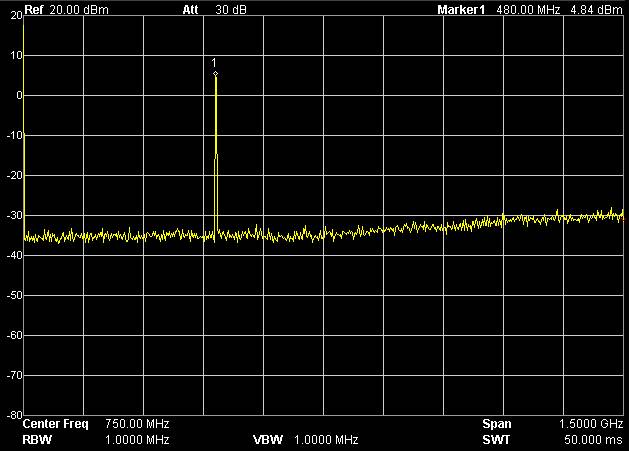Screen dimensions: 629x451
Task: Click the marker number 1 above the peak
Action: [214, 63]
